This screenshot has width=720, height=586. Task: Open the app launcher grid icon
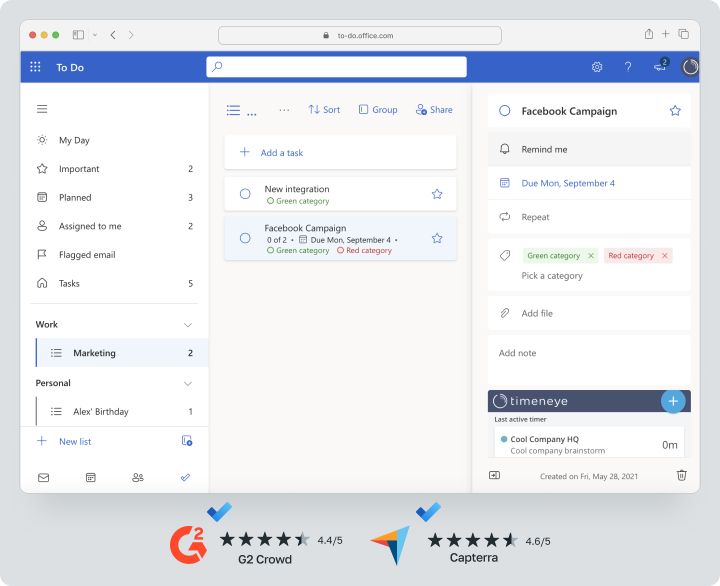point(36,67)
